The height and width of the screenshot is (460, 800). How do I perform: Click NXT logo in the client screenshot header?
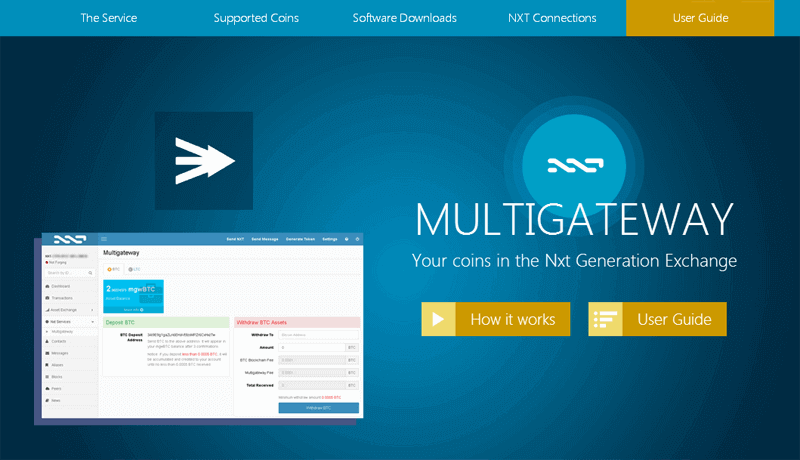(x=70, y=239)
